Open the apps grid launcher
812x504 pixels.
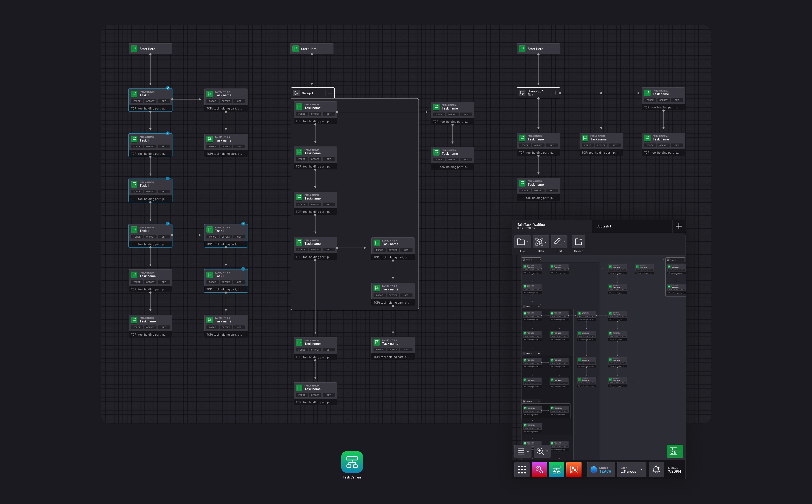pyautogui.click(x=522, y=470)
